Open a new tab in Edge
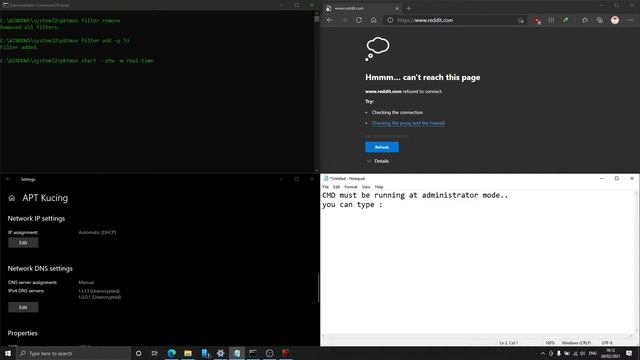 pyautogui.click(x=409, y=8)
